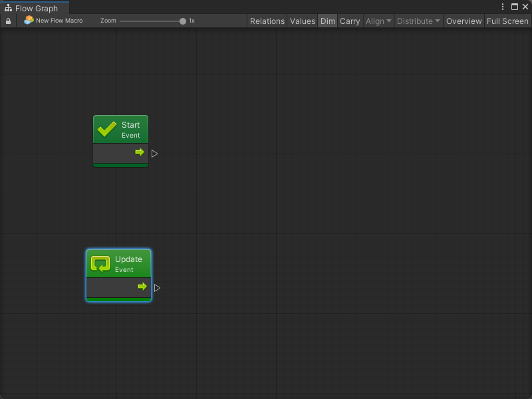Viewport: 532px width, 399px height.
Task: Maximize the Flow Graph window
Action: pyautogui.click(x=514, y=7)
